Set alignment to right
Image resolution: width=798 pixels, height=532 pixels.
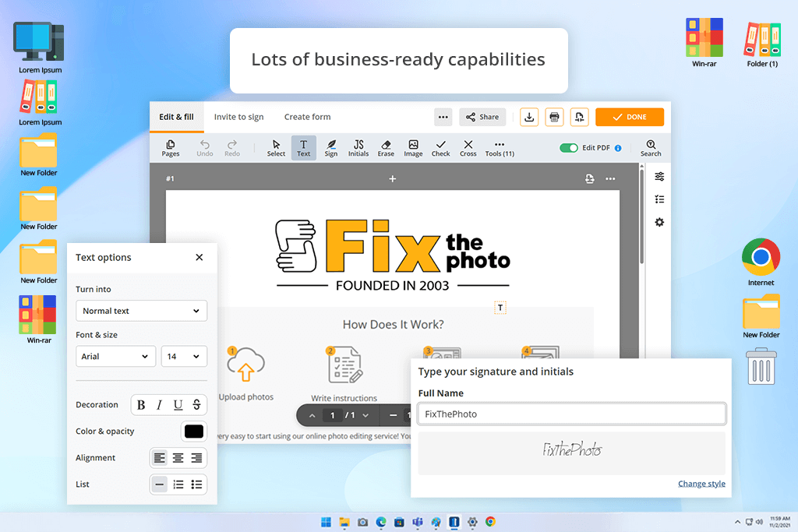[x=196, y=458]
